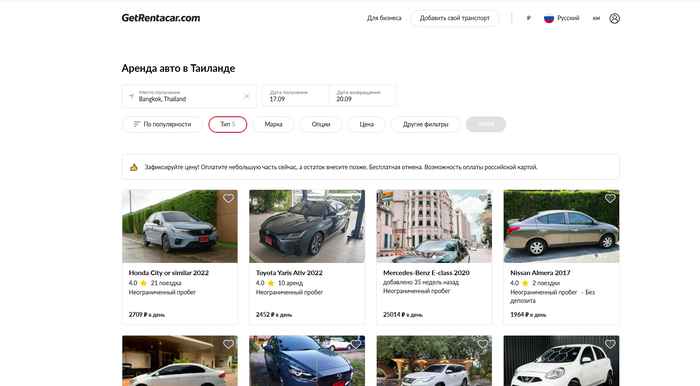Expand the Цена price filter
Image resolution: width=700 pixels, height=386 pixels.
[x=367, y=124]
